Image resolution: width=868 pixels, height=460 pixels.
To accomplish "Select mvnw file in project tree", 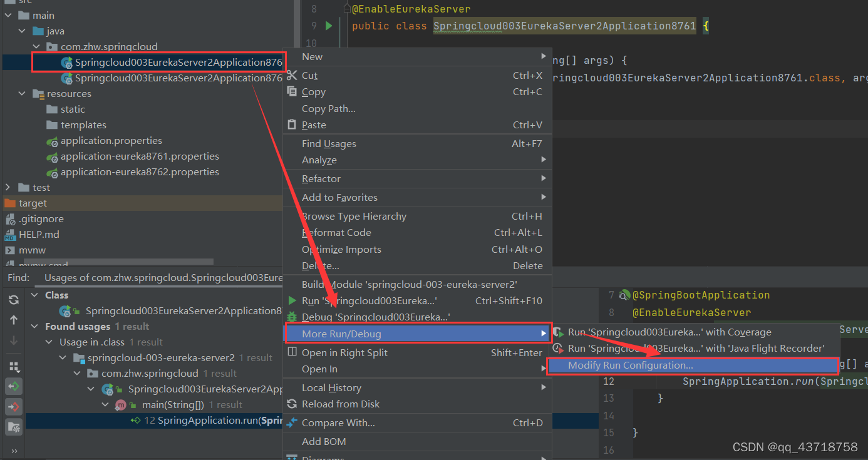I will click(32, 250).
